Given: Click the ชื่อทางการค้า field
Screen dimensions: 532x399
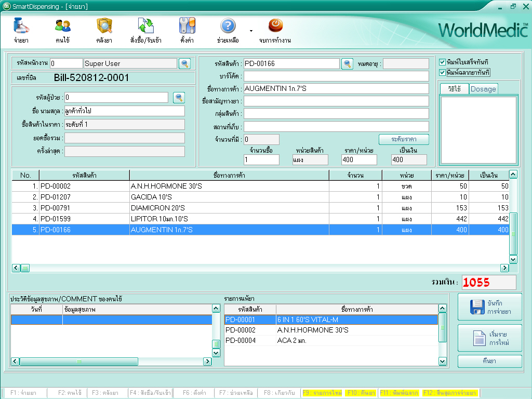Looking at the screenshot, I should (x=336, y=88).
